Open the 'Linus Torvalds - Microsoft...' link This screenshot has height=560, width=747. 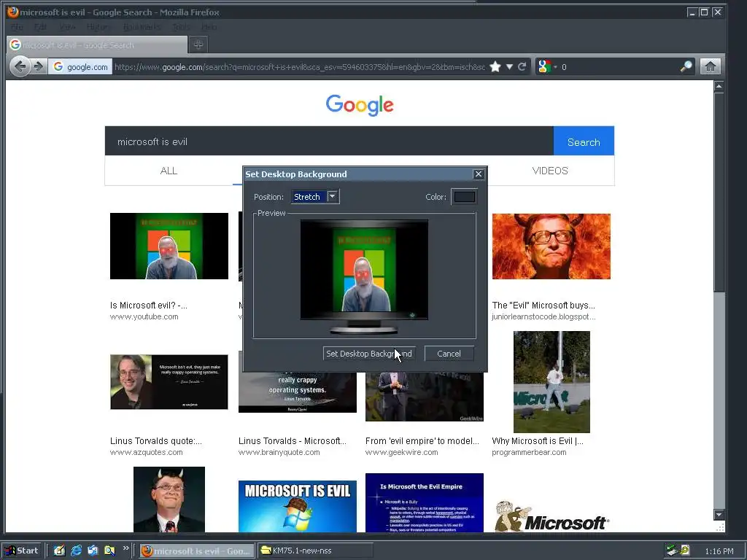[x=293, y=441]
